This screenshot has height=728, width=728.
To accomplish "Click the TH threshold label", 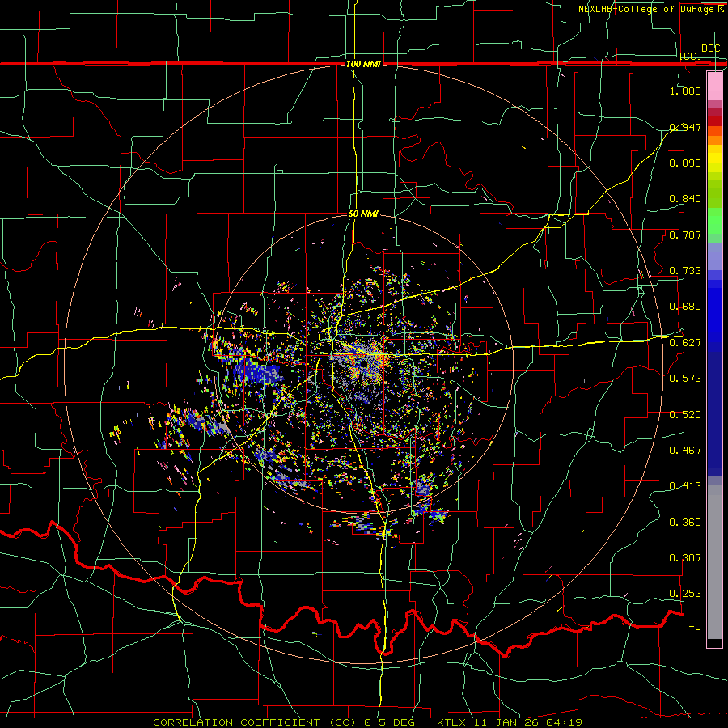I will tap(695, 630).
